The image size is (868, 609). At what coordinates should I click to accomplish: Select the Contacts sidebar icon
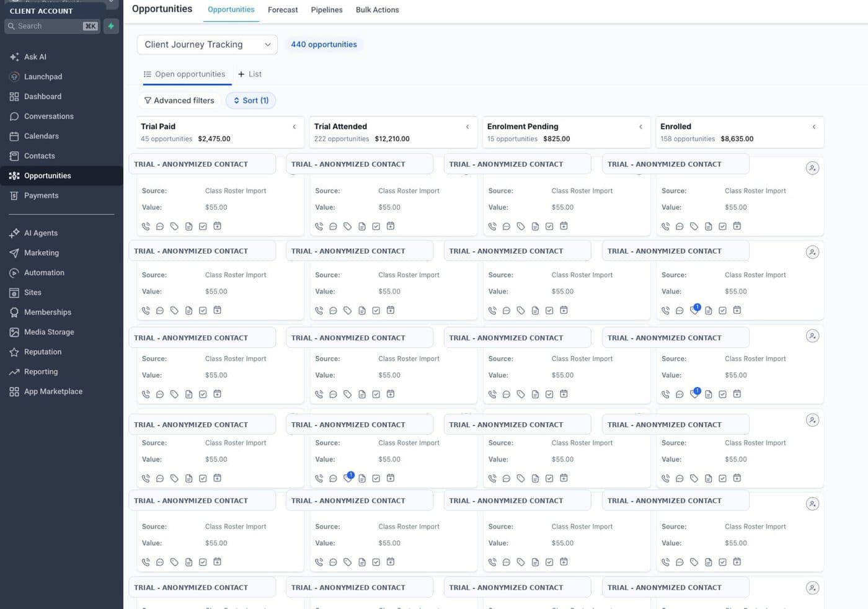point(14,156)
